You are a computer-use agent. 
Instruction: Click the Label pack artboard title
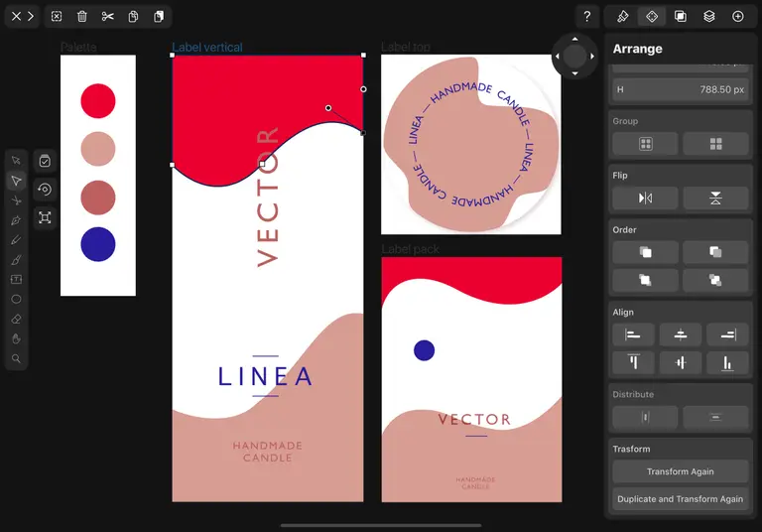pos(410,249)
